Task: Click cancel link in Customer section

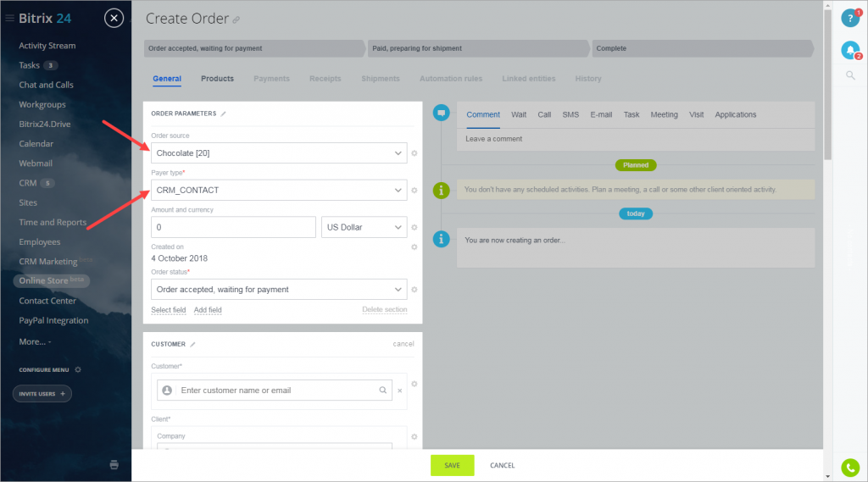Action: point(403,344)
